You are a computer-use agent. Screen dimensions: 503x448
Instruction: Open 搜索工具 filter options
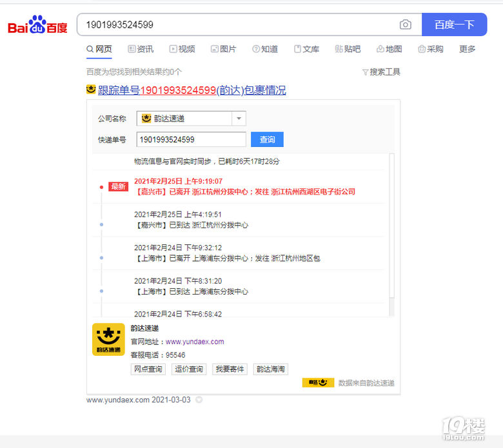pos(381,72)
